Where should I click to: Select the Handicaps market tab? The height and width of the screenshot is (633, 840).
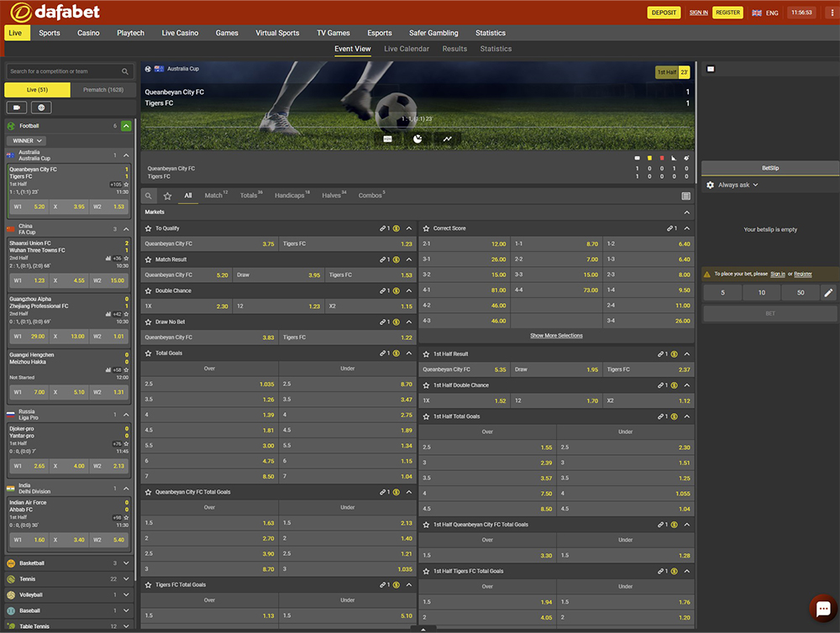tap(292, 196)
